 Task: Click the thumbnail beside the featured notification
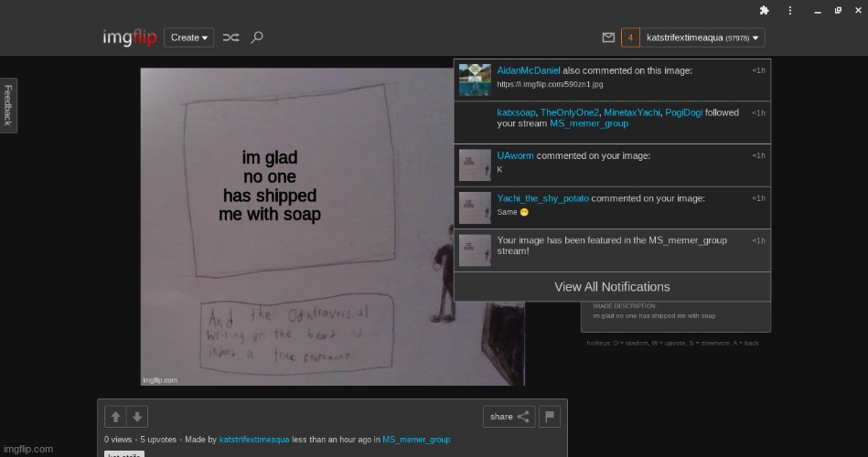[x=475, y=250]
